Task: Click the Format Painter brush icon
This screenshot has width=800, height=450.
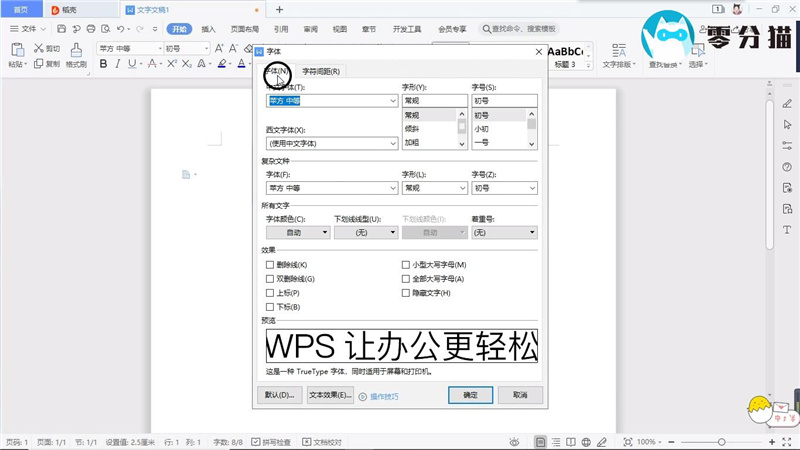Action: point(76,48)
